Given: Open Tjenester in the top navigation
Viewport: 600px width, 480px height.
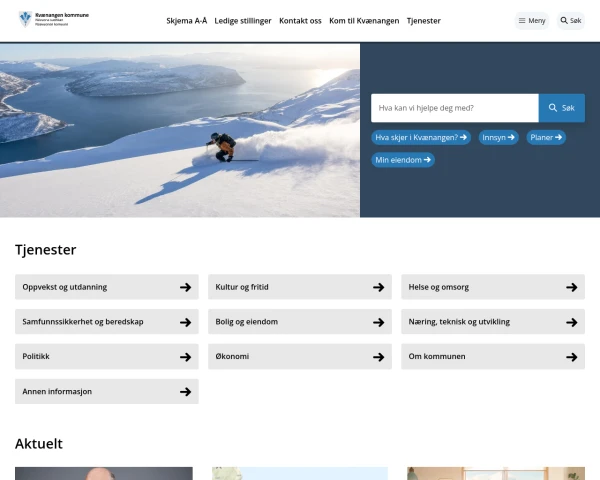Looking at the screenshot, I should 424,21.
